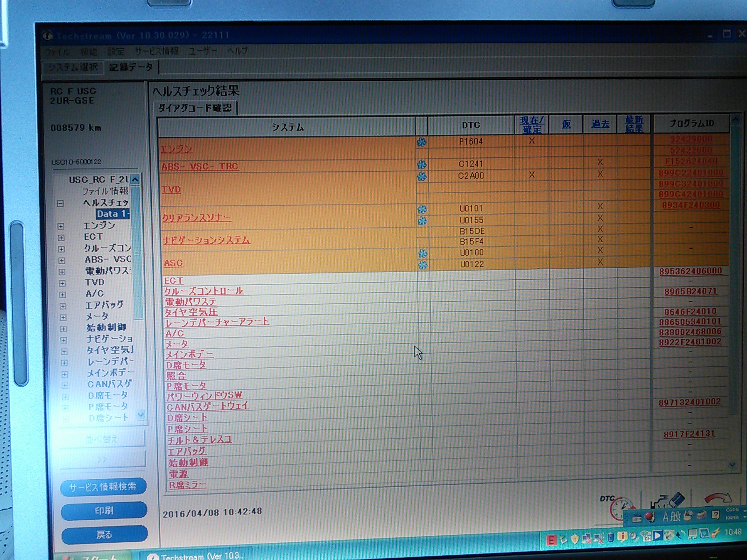Image resolution: width=747 pixels, height=560 pixels.
Task: Click the IME keyboard pad icon
Action: coord(637,518)
